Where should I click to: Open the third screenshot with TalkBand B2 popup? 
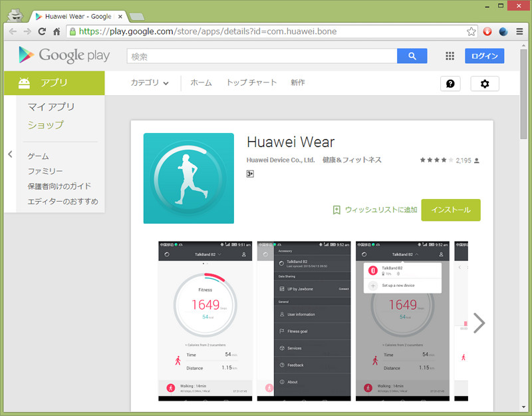coord(403,321)
